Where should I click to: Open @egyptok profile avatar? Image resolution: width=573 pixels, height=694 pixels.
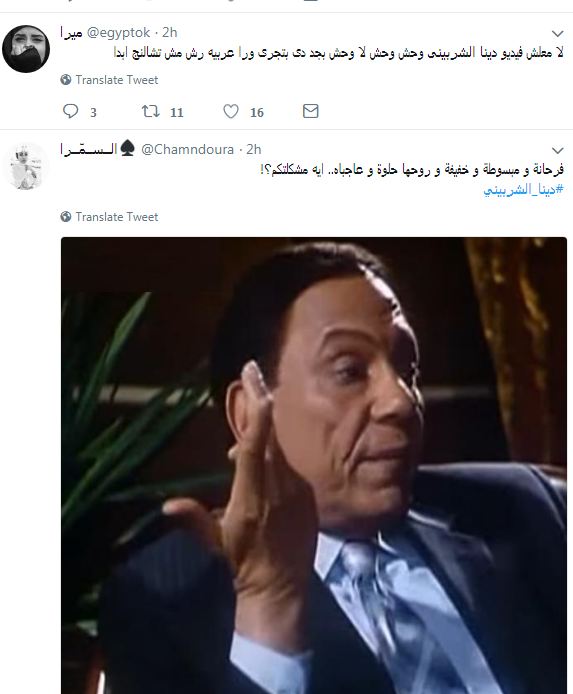tap(26, 49)
